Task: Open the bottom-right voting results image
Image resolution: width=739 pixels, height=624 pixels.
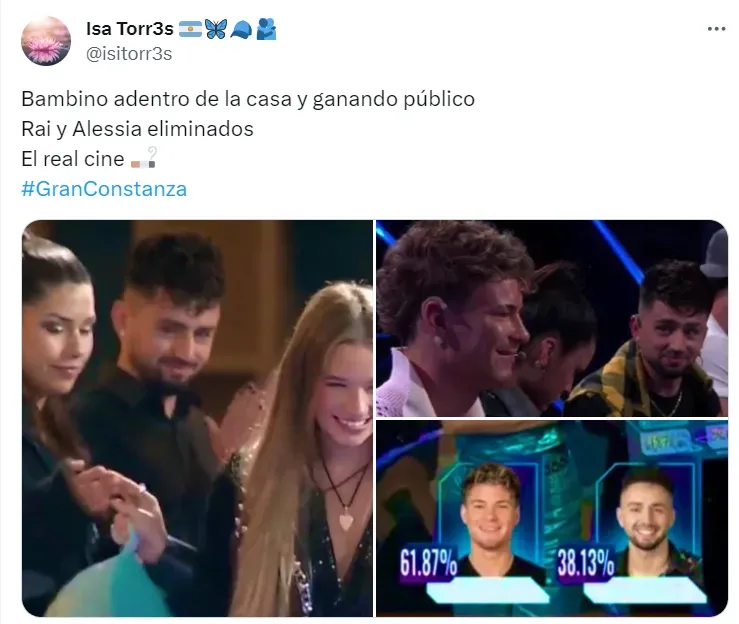Action: [552, 518]
